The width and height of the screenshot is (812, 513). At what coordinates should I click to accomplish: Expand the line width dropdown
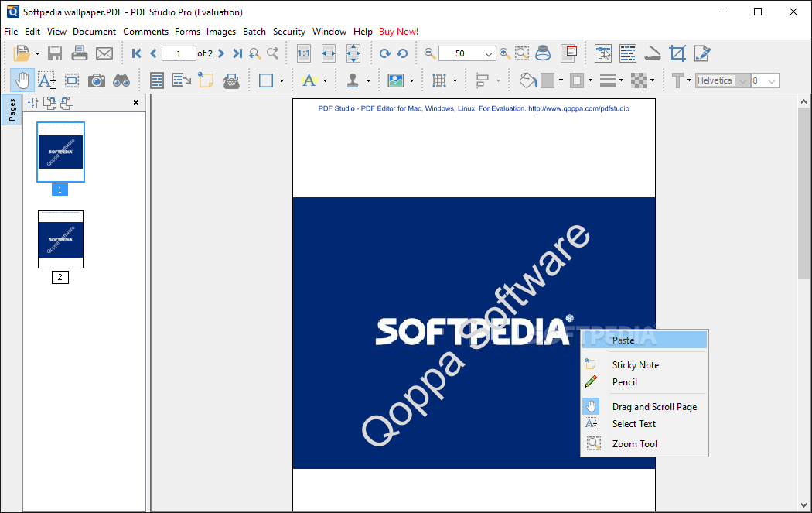[x=622, y=80]
